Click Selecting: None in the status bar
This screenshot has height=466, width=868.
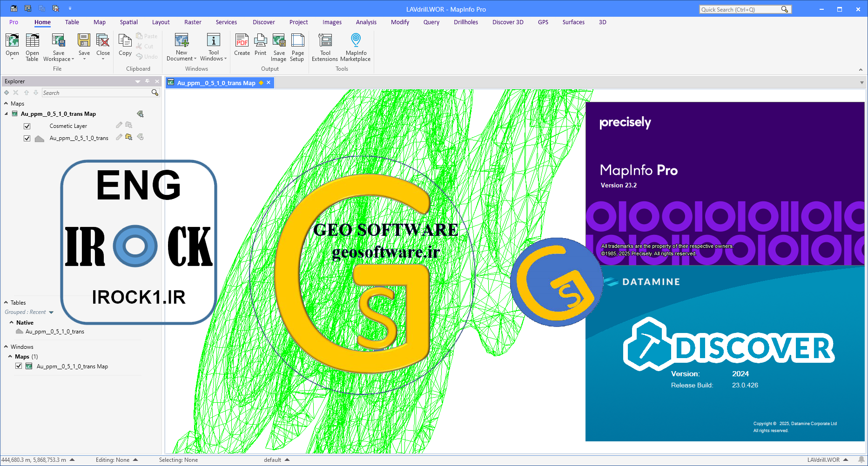coord(178,460)
